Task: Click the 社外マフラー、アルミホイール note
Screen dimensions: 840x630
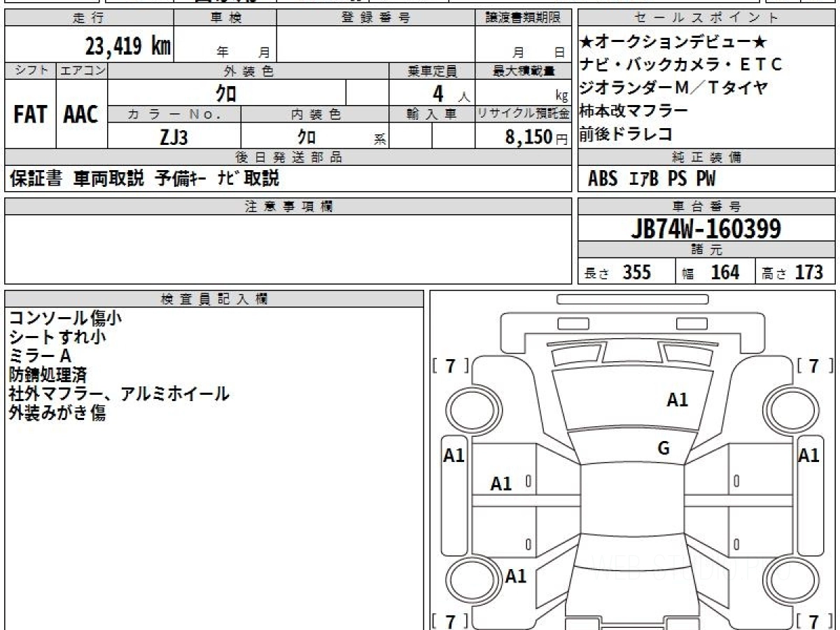Action: click(119, 393)
